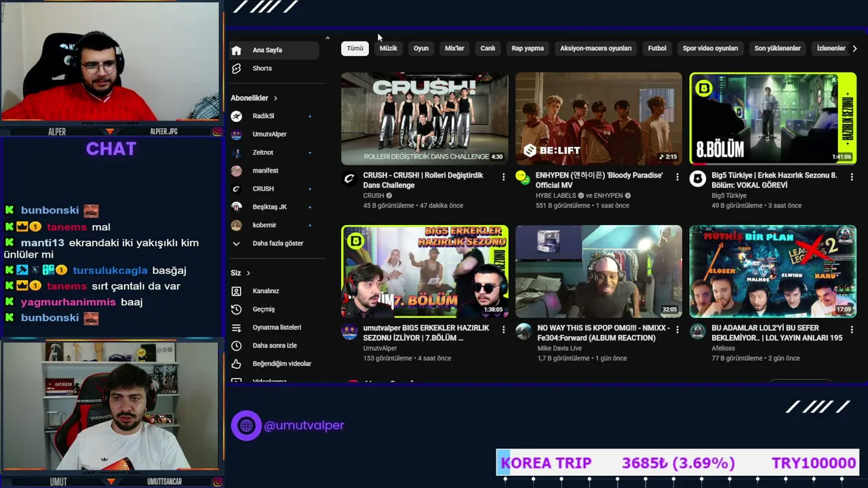Open Radik5l channel avatar in subscriptions
The height and width of the screenshot is (488, 868).
point(236,116)
